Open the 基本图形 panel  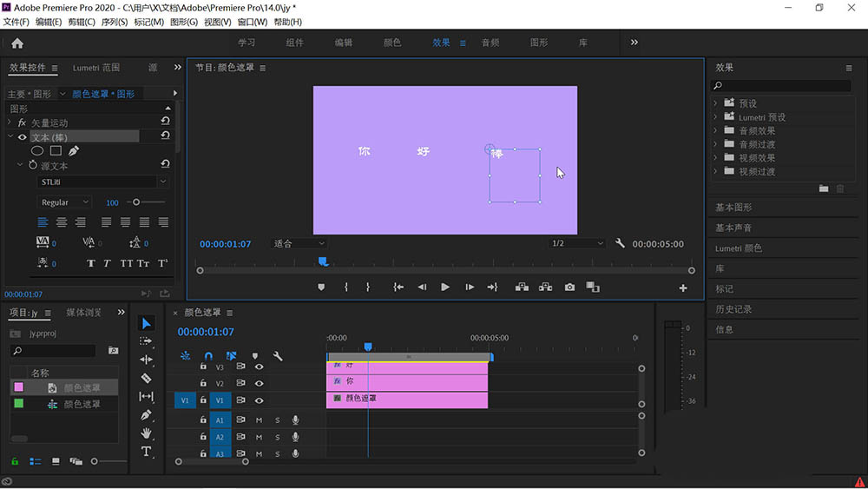coord(733,207)
